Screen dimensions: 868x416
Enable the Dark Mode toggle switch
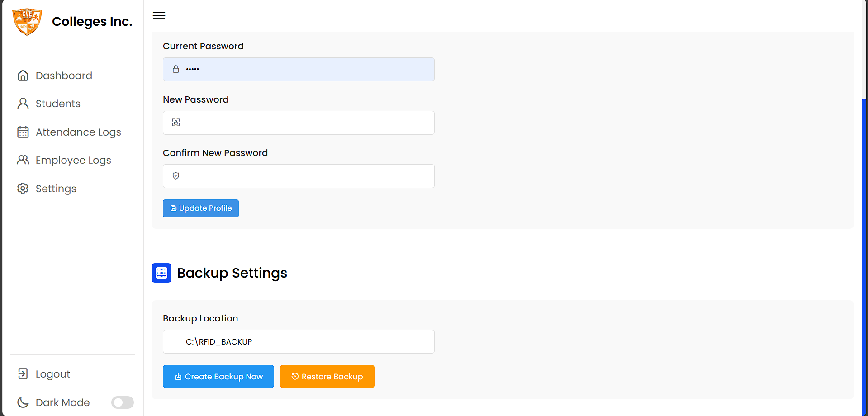tap(122, 402)
